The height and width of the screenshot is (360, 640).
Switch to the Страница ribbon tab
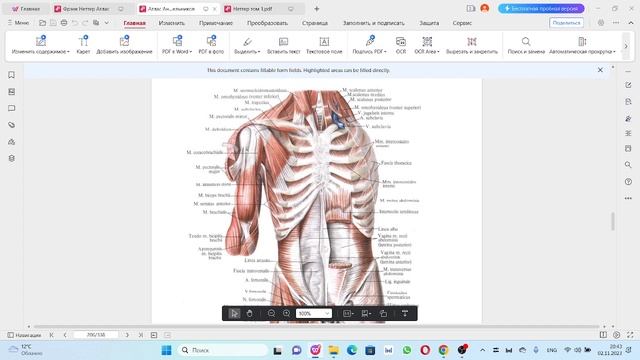click(315, 23)
